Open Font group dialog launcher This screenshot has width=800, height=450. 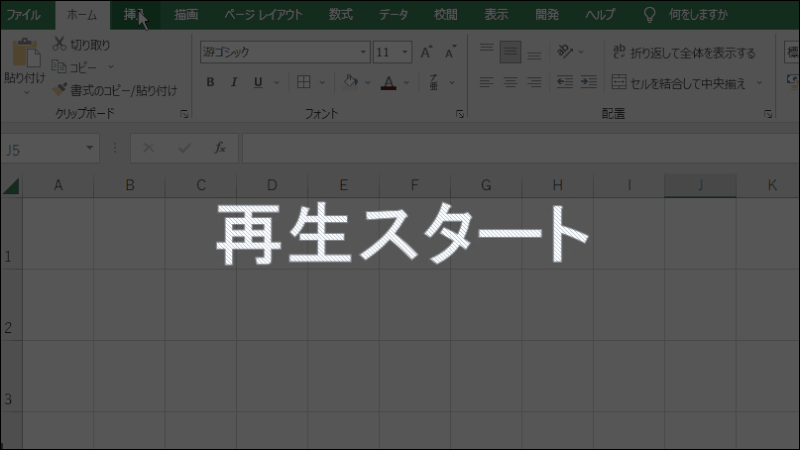coord(460,114)
